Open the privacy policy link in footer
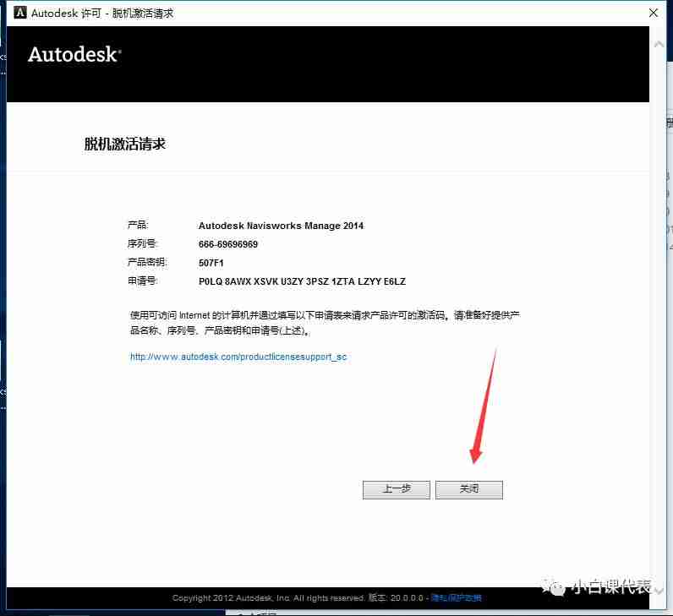 pyautogui.click(x=457, y=598)
